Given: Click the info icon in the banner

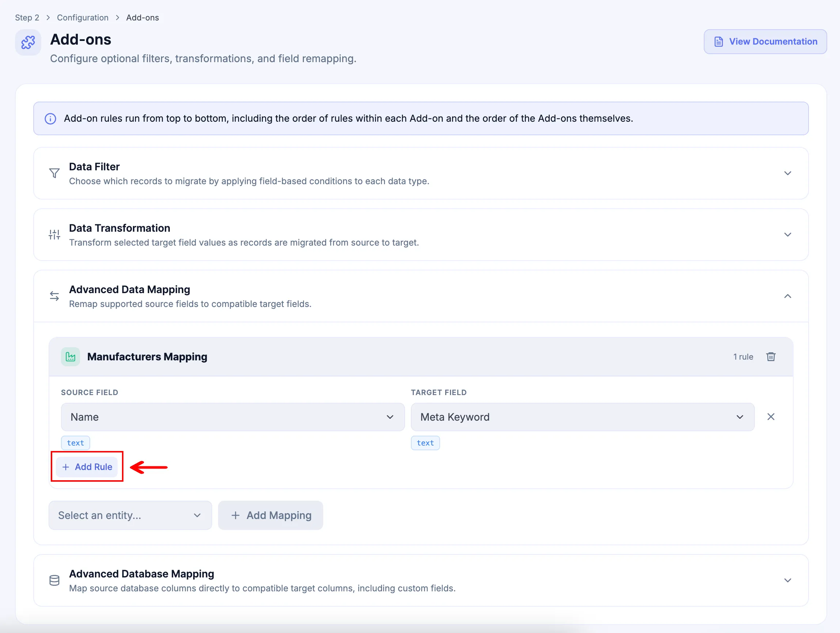Looking at the screenshot, I should [50, 118].
